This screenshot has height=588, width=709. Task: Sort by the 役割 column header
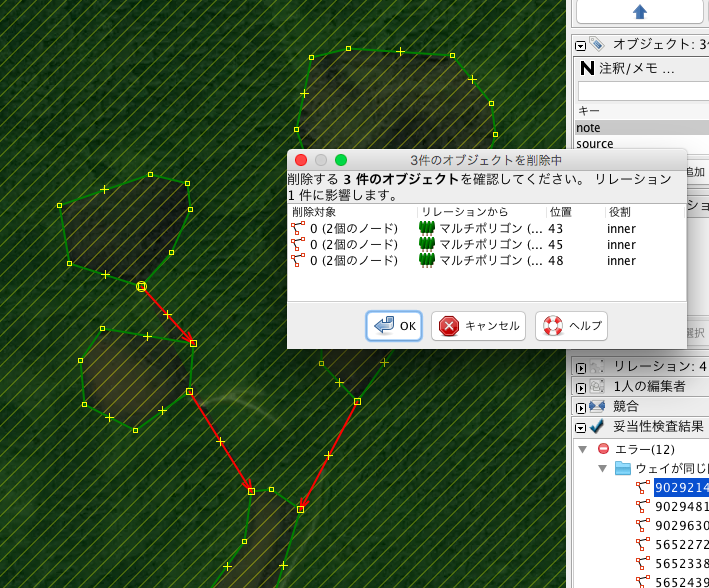pos(619,212)
